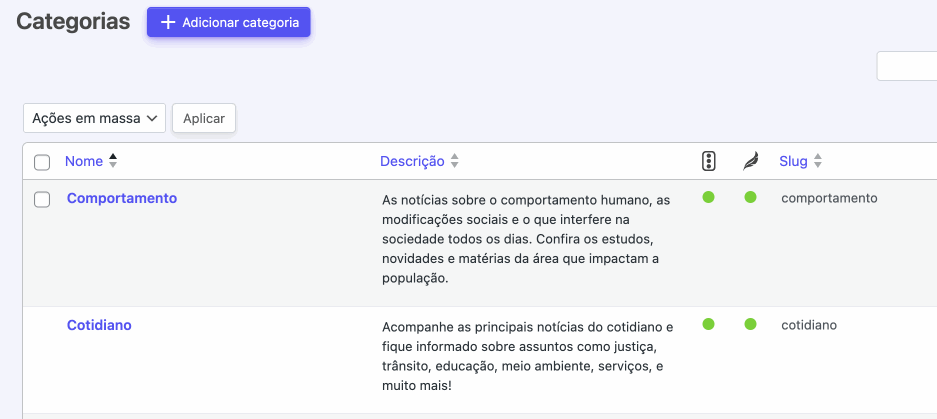Viewport: 937px width, 419px height.
Task: Check the Comportamento row checkbox
Action: pyautogui.click(x=42, y=199)
